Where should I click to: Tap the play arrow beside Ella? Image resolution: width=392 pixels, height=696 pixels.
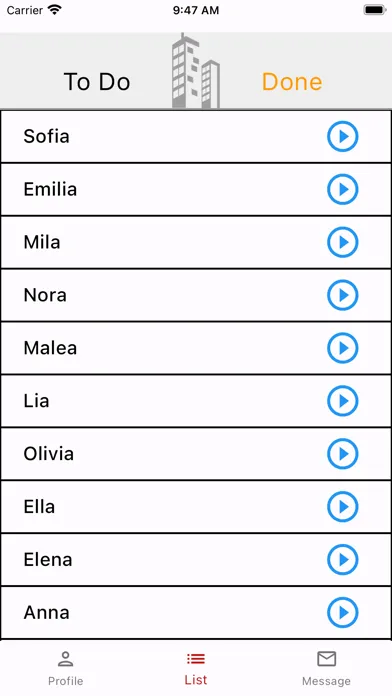pyautogui.click(x=342, y=506)
